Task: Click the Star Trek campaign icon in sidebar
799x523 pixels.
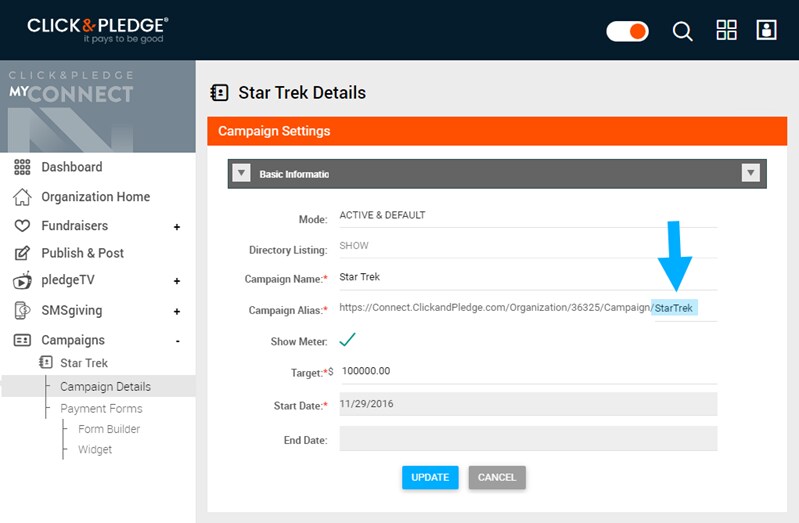Action: pos(45,362)
